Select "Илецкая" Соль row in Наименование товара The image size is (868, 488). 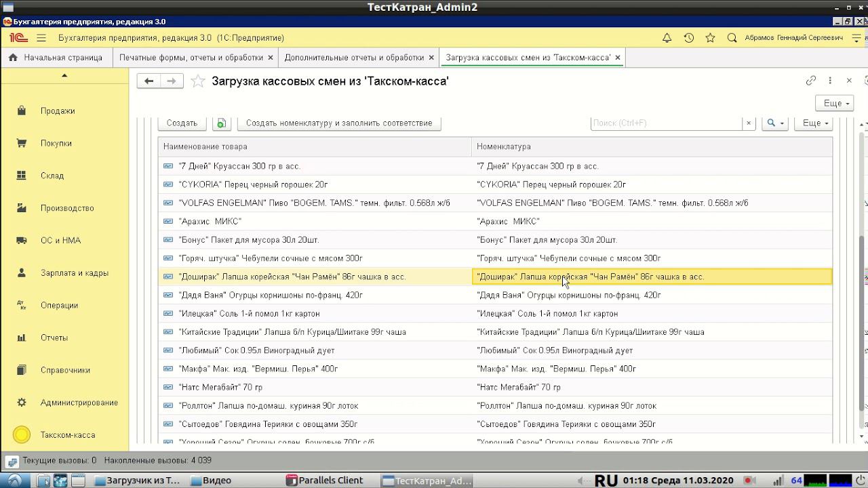(x=315, y=314)
